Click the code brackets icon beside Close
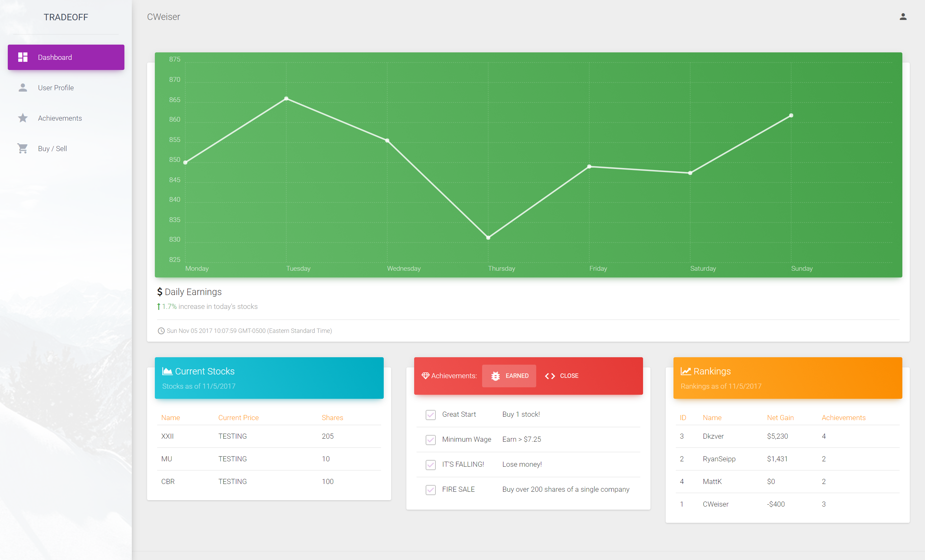 click(x=550, y=376)
